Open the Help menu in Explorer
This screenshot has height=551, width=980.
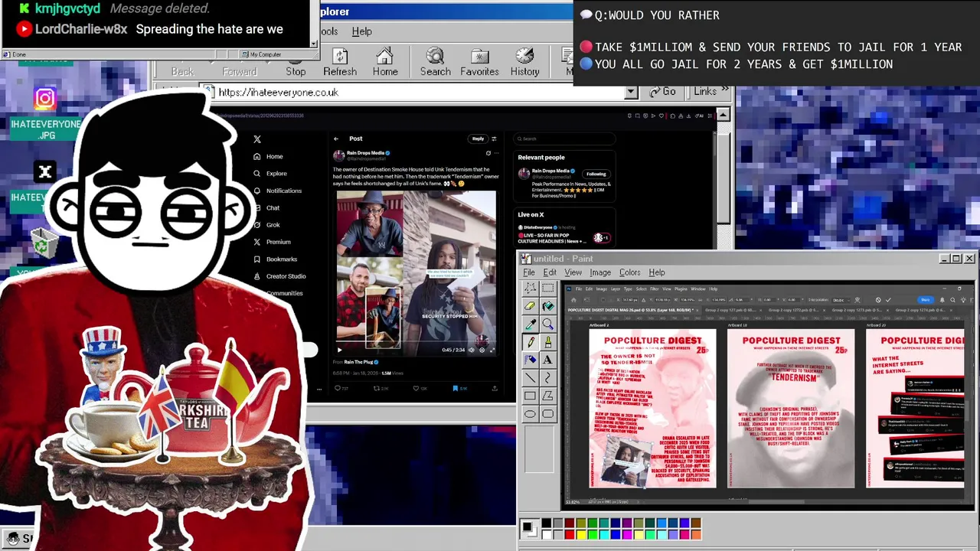pyautogui.click(x=361, y=31)
